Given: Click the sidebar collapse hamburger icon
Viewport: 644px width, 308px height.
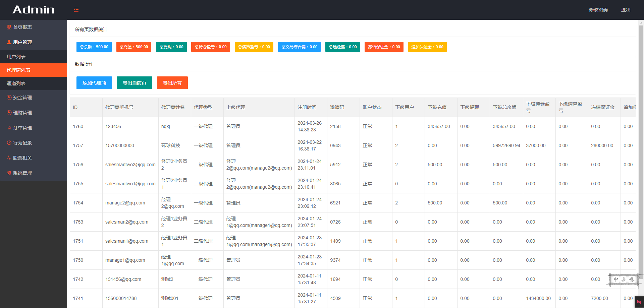Looking at the screenshot, I should tap(76, 10).
